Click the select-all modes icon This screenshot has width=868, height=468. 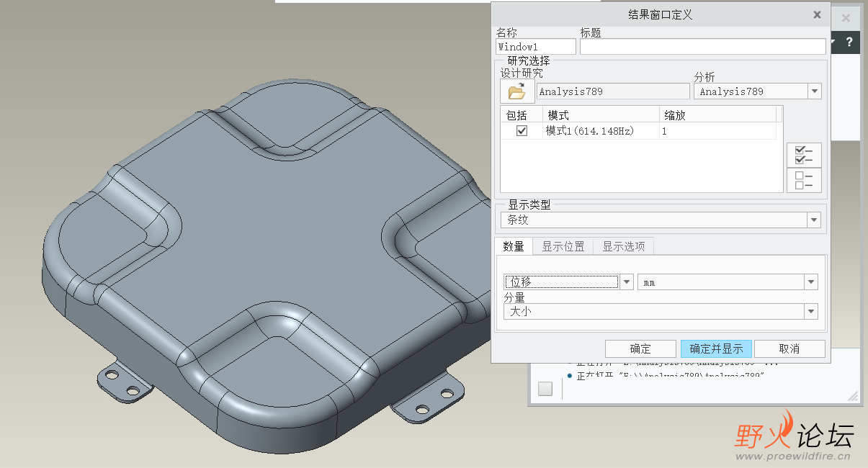pos(804,155)
